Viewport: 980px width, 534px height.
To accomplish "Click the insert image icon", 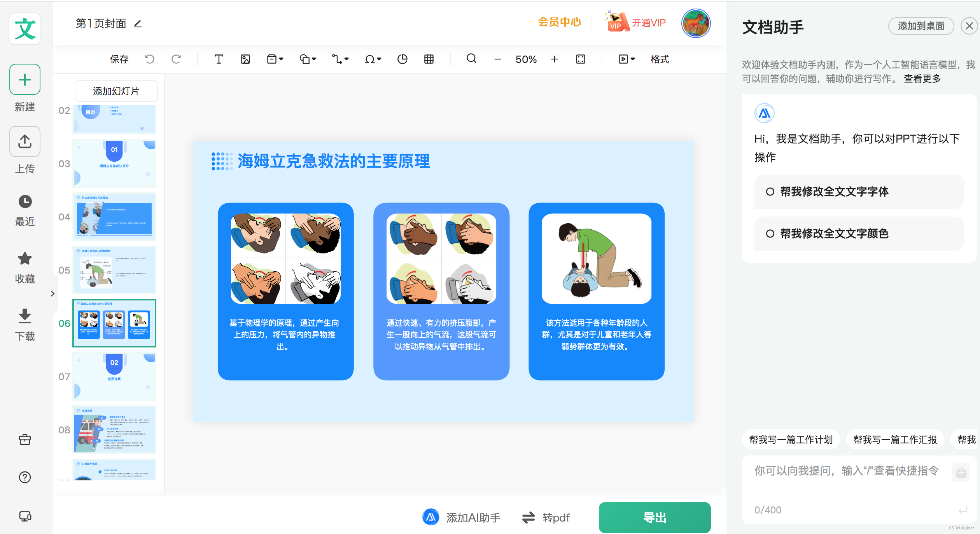I will coord(245,59).
